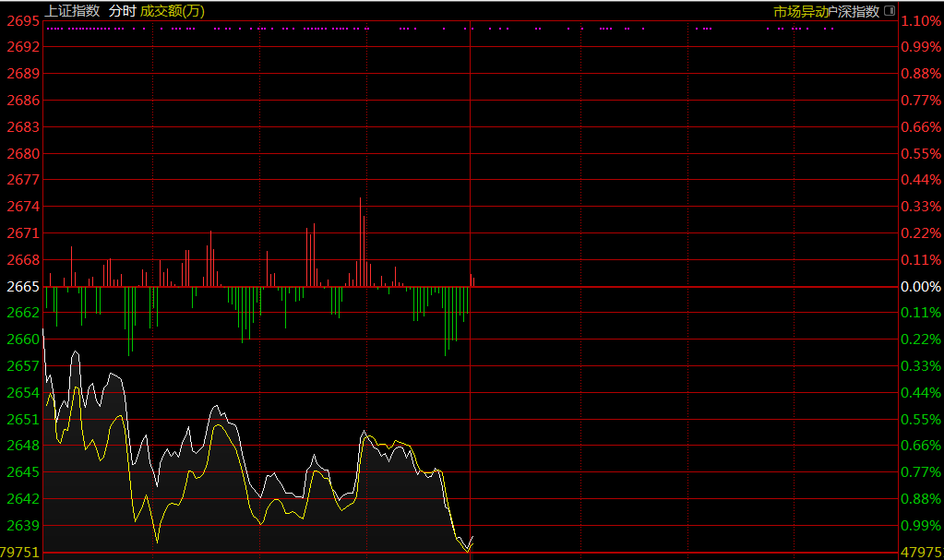Image resolution: width=944 pixels, height=560 pixels.
Task: Click the 0.00% baseline label
Action: (919, 287)
